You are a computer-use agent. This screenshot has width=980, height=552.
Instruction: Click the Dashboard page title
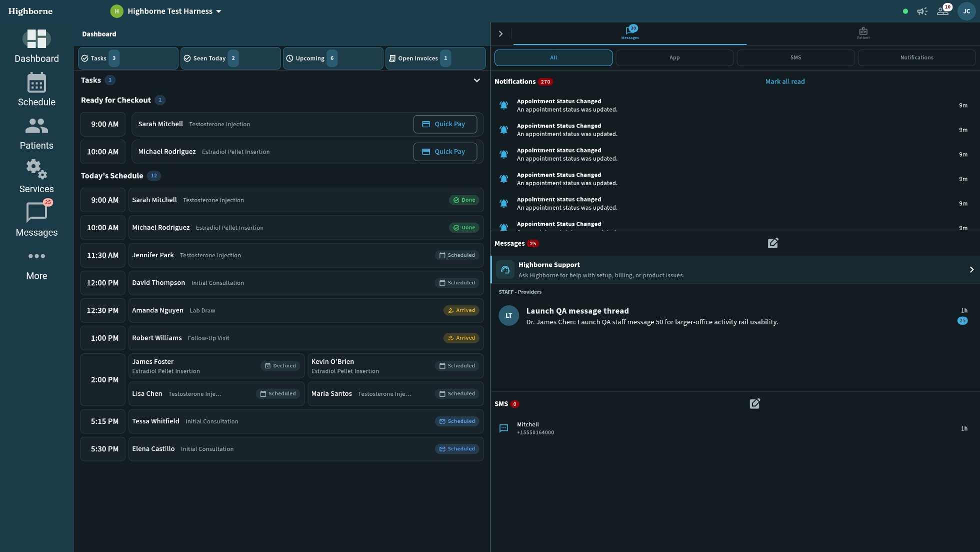(99, 34)
